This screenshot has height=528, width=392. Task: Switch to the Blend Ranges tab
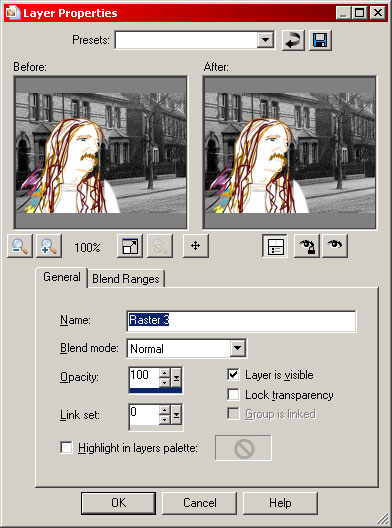126,279
